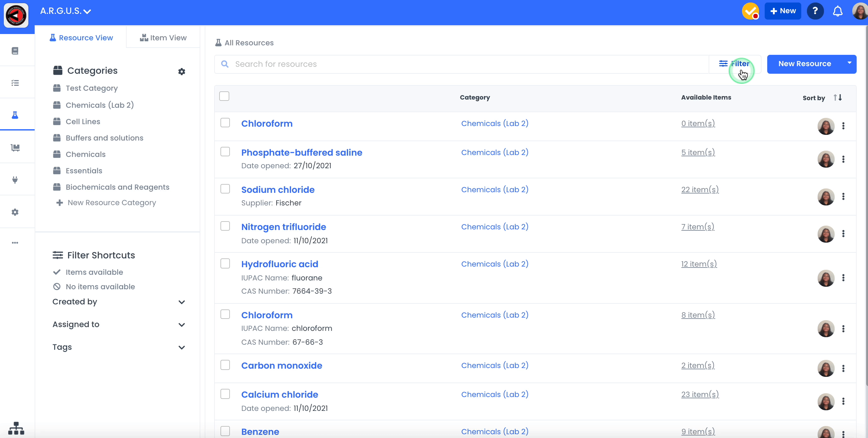Click the plug icon in left sidebar

[15, 180]
